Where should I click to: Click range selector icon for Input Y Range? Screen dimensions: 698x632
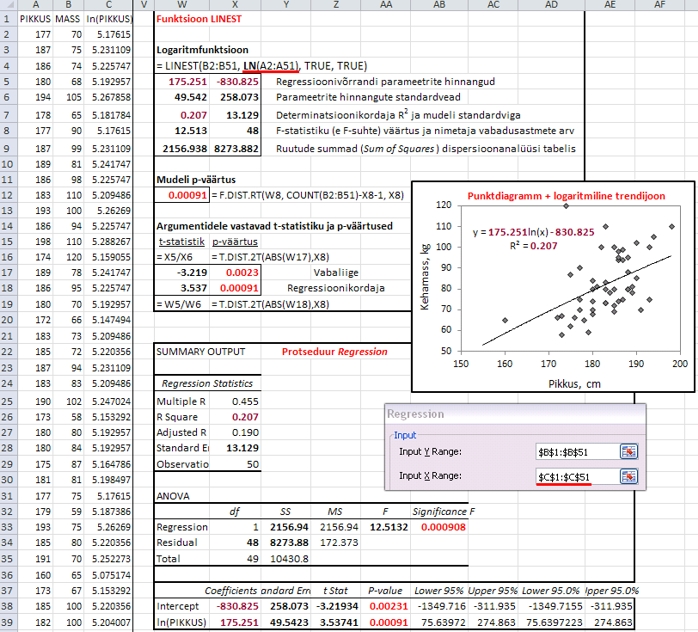629,452
